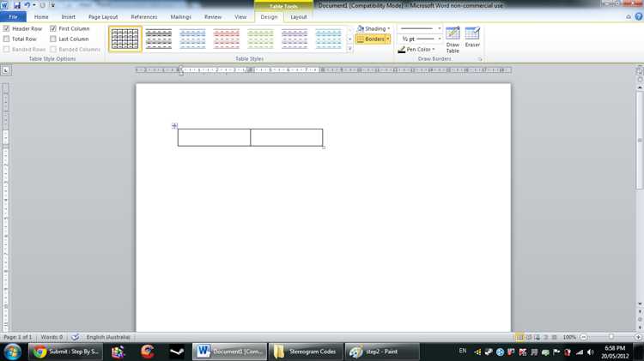
Task: Click the table move handle
Action: (x=174, y=125)
